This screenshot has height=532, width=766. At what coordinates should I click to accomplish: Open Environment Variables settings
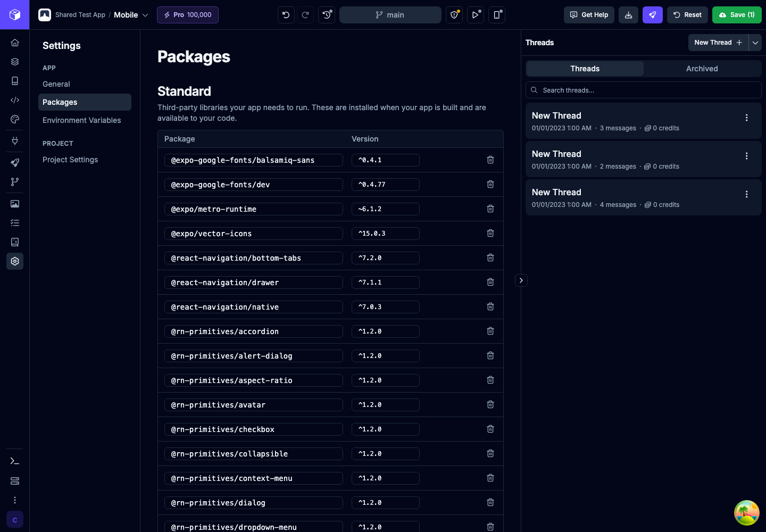pos(85,120)
